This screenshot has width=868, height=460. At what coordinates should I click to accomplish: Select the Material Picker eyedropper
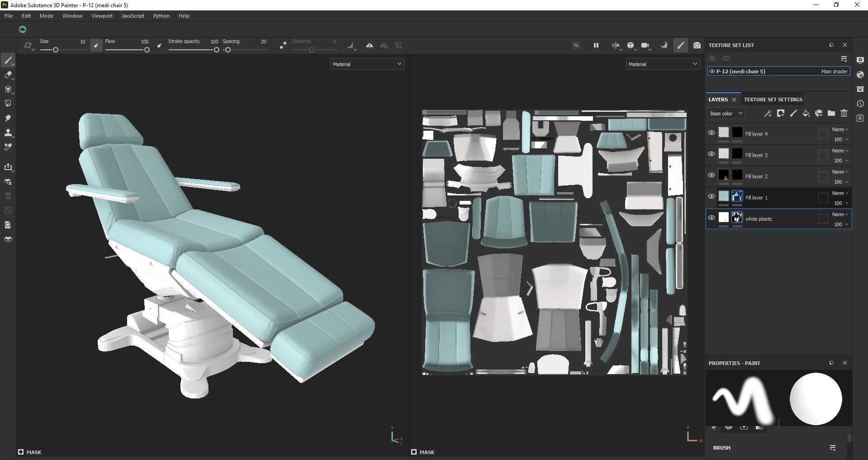pyautogui.click(x=8, y=147)
